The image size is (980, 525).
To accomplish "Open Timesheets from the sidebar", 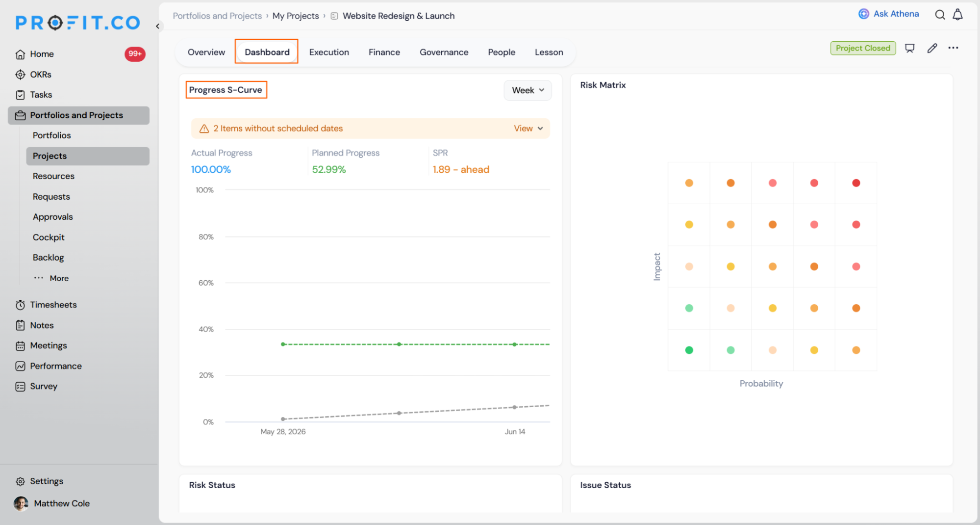I will tap(53, 305).
